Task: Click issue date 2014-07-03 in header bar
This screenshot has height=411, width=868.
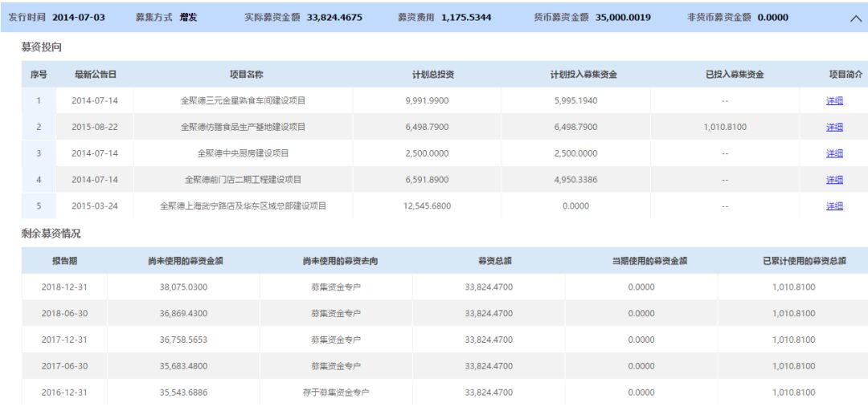Action: click(x=79, y=18)
